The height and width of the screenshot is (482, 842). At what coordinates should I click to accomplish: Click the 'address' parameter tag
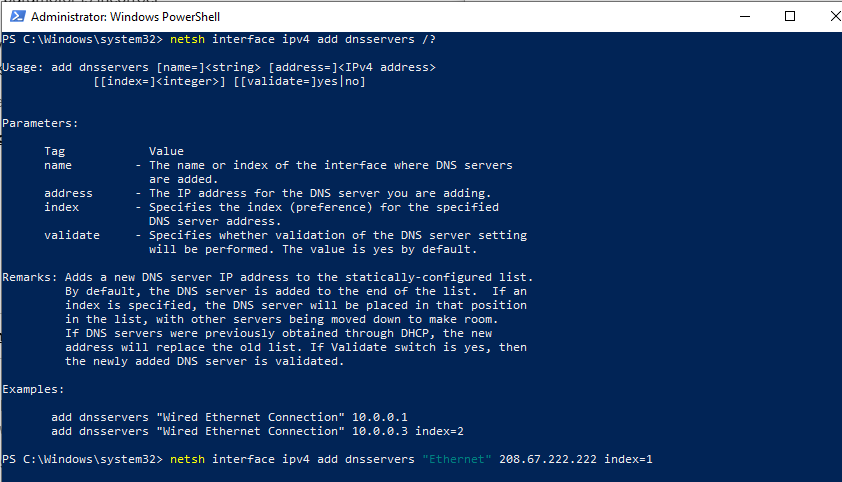click(x=68, y=193)
